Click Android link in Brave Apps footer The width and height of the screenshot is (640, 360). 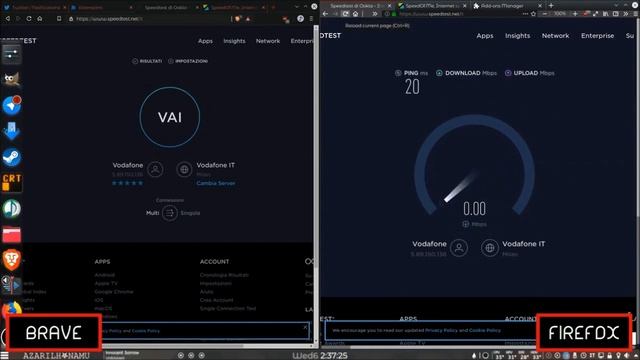[x=104, y=275]
